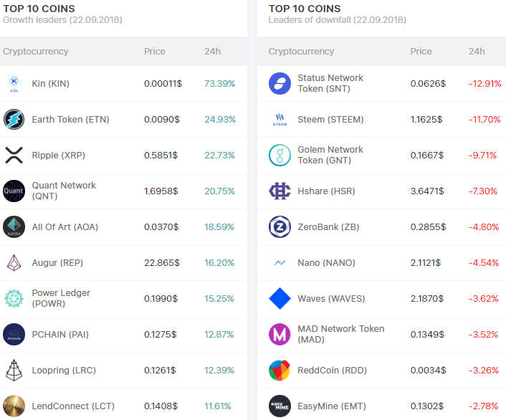Click the Quant Network coin icon
Image resolution: width=506 pixels, height=420 pixels.
tap(14, 191)
